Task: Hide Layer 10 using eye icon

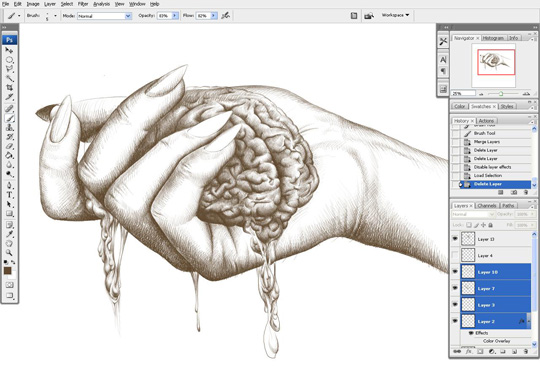Action: coord(455,272)
